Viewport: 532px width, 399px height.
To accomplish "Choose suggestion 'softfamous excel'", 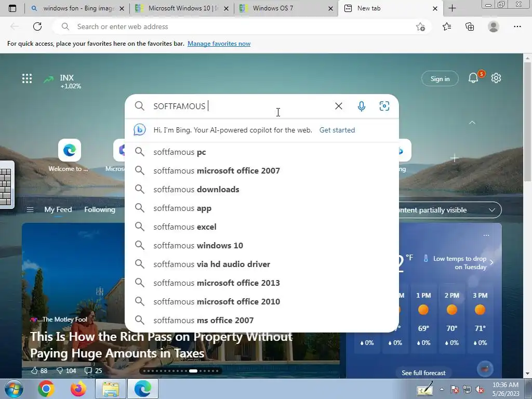I will pyautogui.click(x=262, y=227).
